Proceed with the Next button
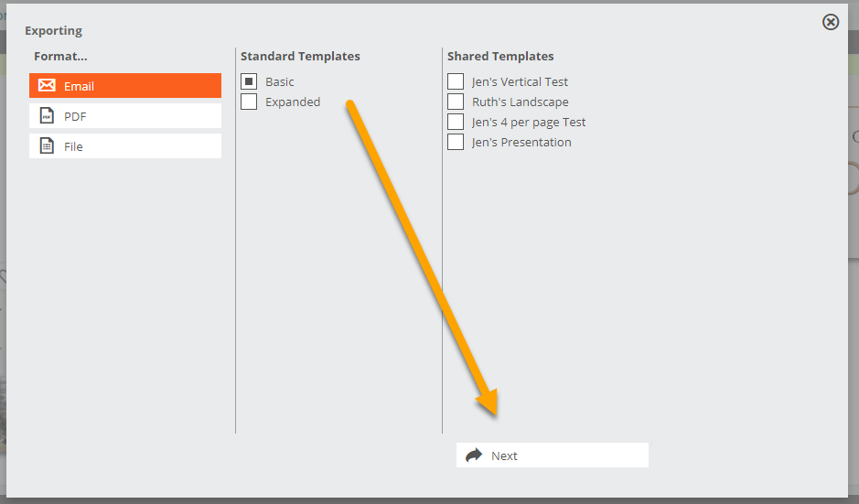The height and width of the screenshot is (504, 859). point(553,456)
